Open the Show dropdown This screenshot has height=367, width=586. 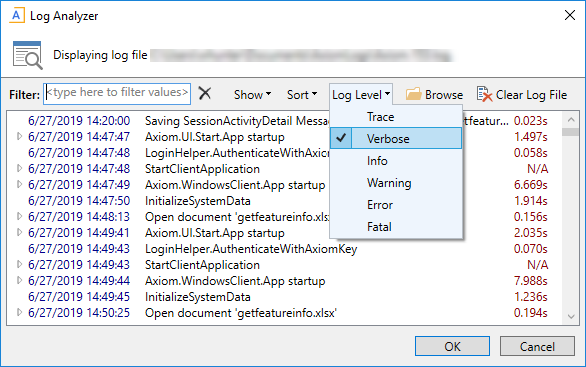point(252,95)
